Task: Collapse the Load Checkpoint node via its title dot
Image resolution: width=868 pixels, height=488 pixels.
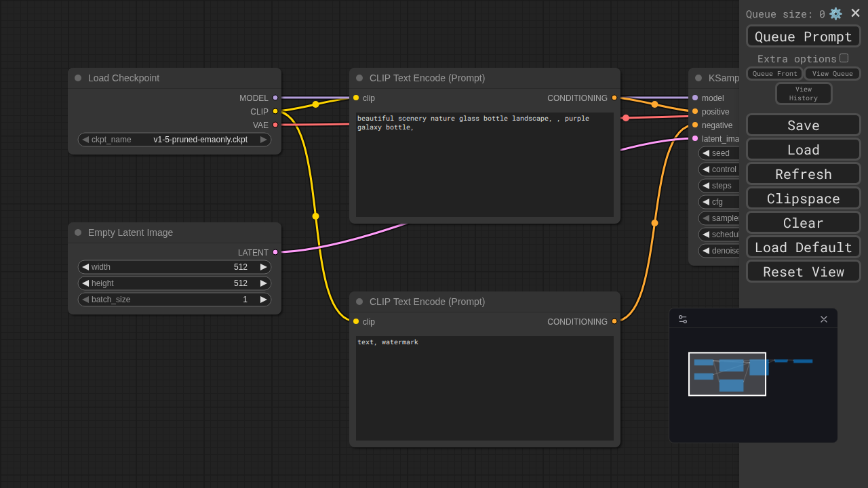Action: 78,78
